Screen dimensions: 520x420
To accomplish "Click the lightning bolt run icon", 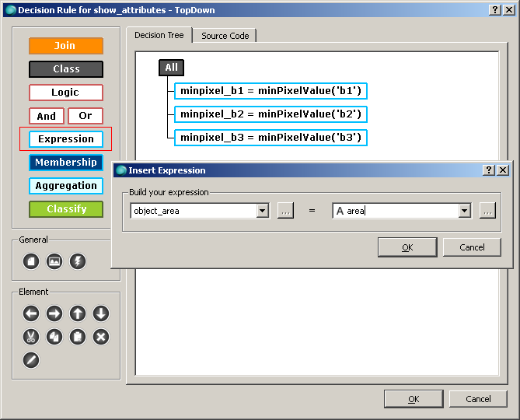I will (78, 261).
